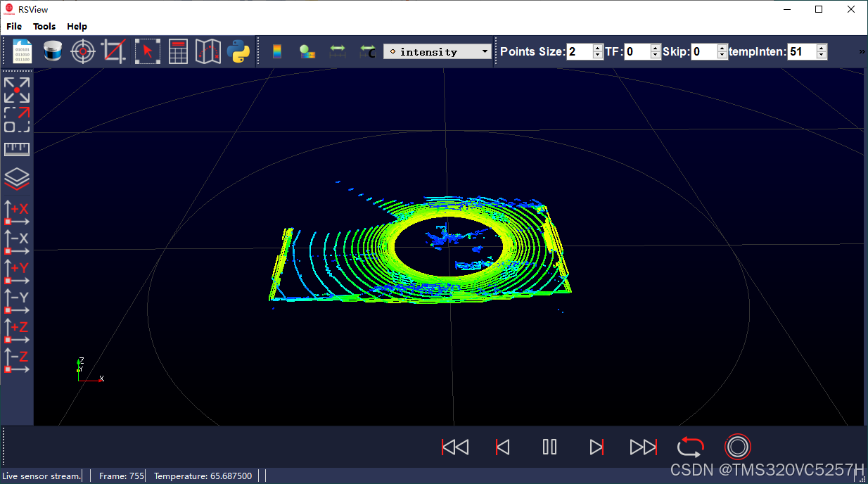Set view direction to -Y

(17, 301)
